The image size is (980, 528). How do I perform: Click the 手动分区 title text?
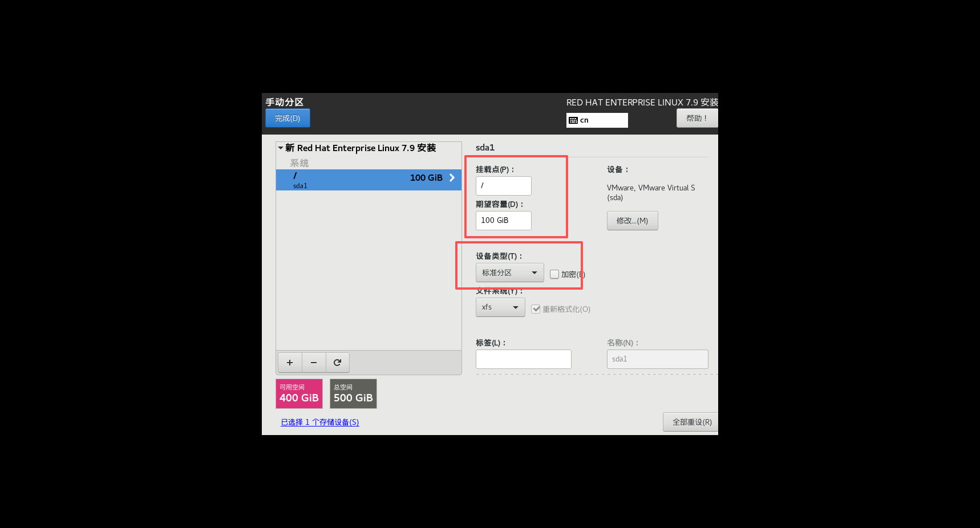(284, 102)
